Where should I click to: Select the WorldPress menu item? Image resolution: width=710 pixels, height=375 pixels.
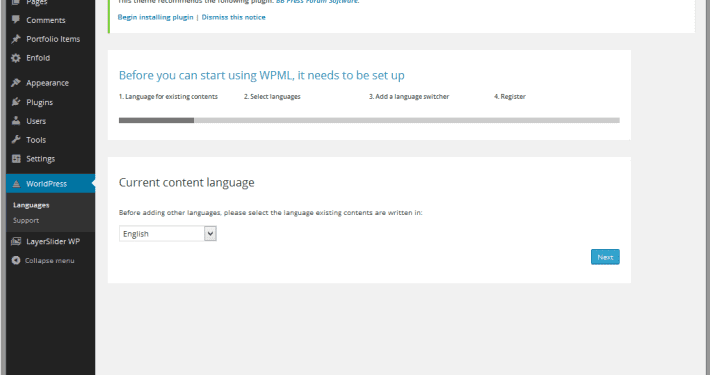(51, 183)
